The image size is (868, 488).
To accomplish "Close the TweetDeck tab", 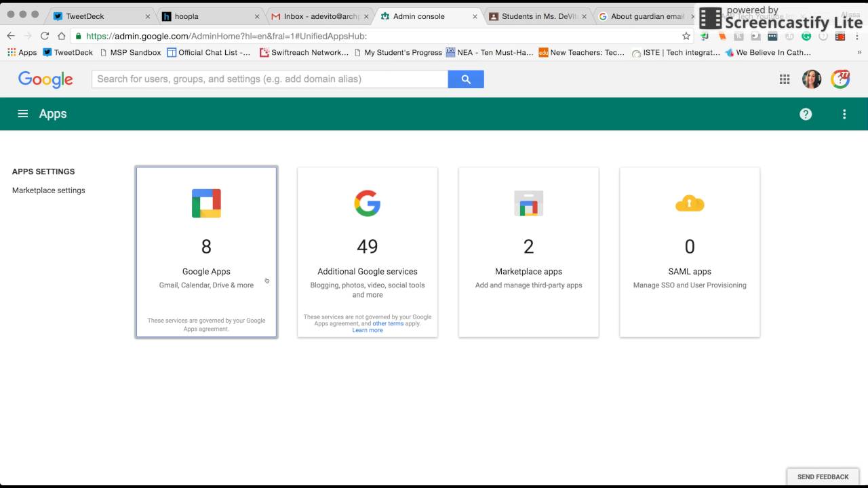I will [x=148, y=16].
